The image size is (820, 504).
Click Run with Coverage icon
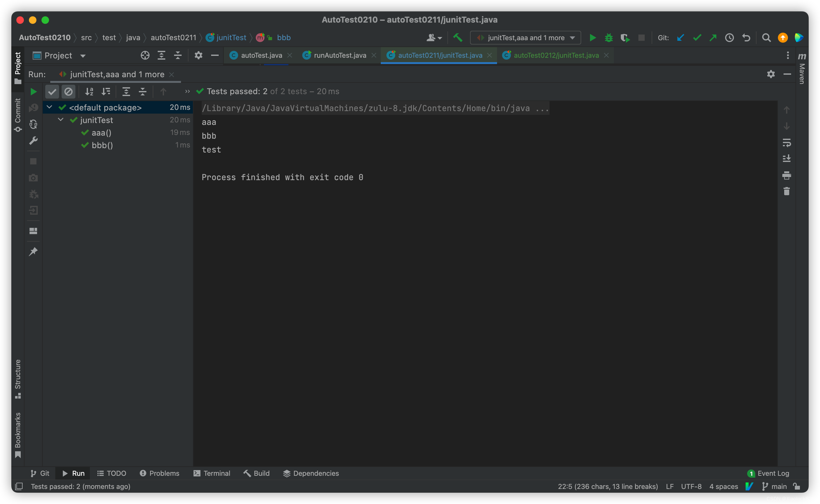click(x=625, y=38)
